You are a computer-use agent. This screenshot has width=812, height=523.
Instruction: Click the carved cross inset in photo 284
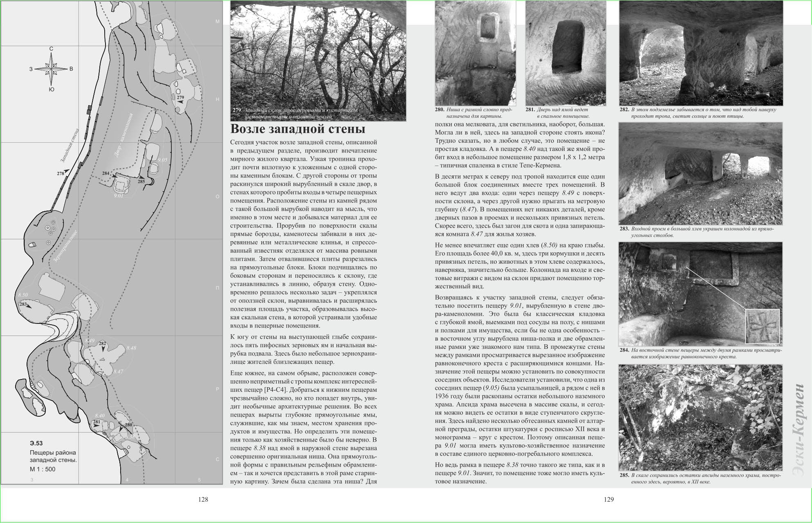click(762, 327)
